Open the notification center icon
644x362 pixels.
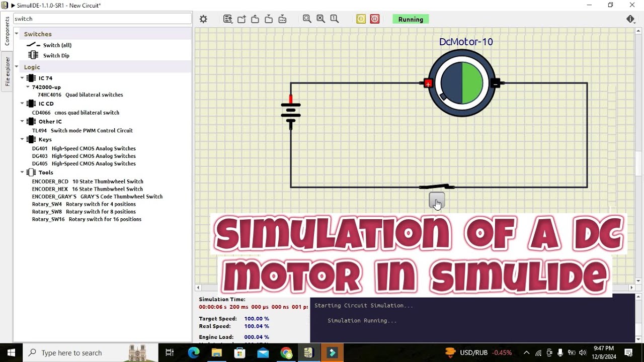tap(628, 352)
